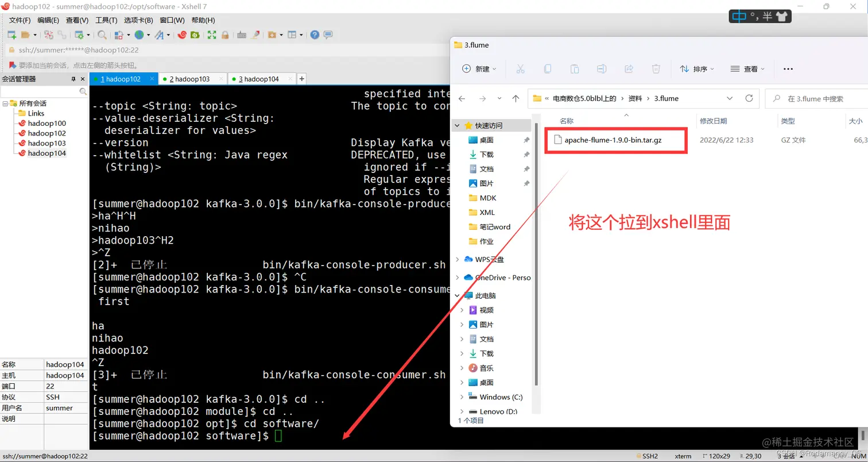The height and width of the screenshot is (462, 868).
Task: Open 笔记word folder in quick access
Action: 495,226
